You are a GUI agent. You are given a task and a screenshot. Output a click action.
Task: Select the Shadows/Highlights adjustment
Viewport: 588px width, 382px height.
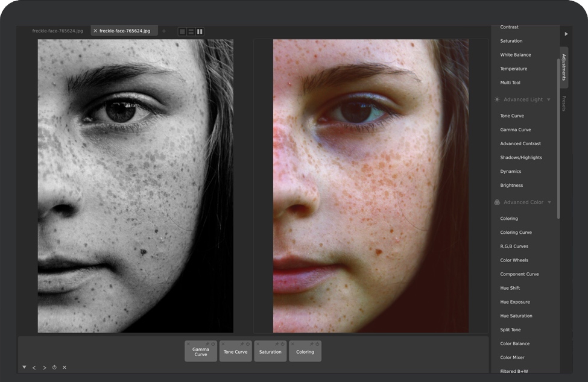tap(520, 157)
